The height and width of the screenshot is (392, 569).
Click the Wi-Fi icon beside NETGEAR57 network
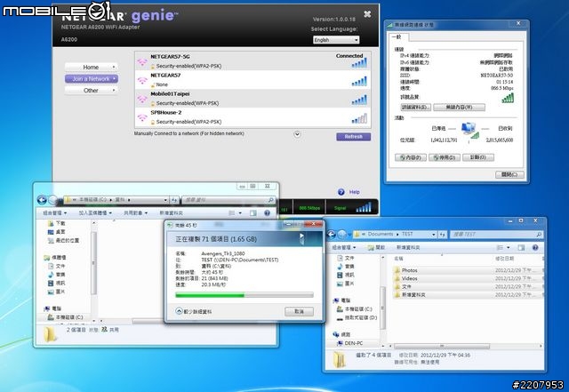tap(142, 81)
